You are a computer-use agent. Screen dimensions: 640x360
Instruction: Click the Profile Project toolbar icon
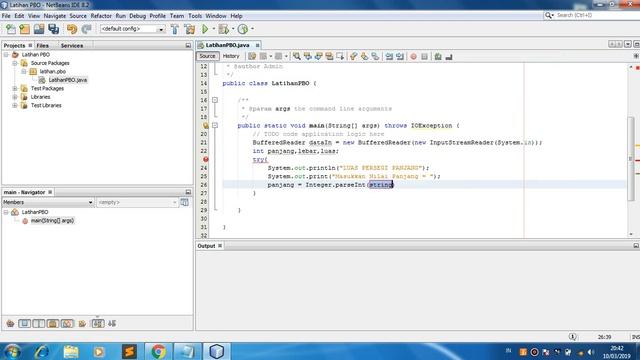(243, 29)
